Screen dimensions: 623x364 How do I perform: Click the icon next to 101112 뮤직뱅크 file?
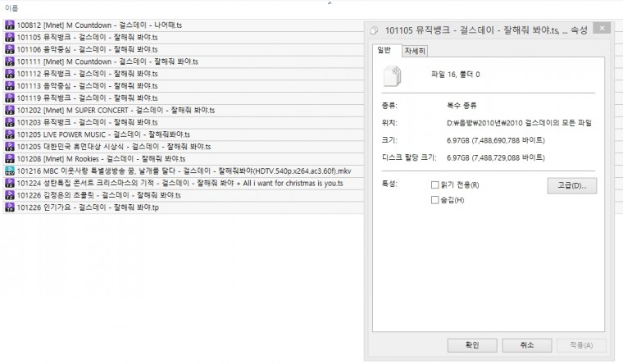pyautogui.click(x=10, y=74)
